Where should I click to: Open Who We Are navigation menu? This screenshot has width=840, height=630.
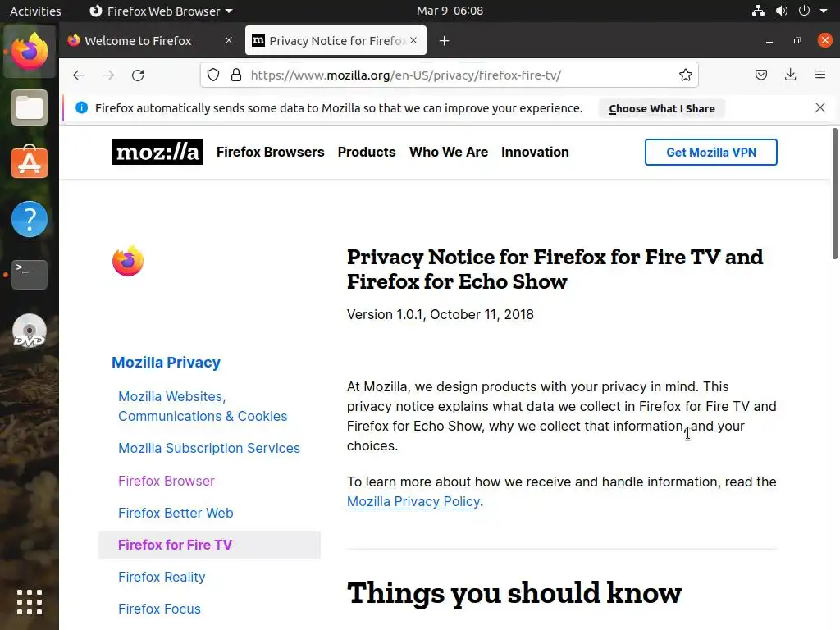[449, 152]
